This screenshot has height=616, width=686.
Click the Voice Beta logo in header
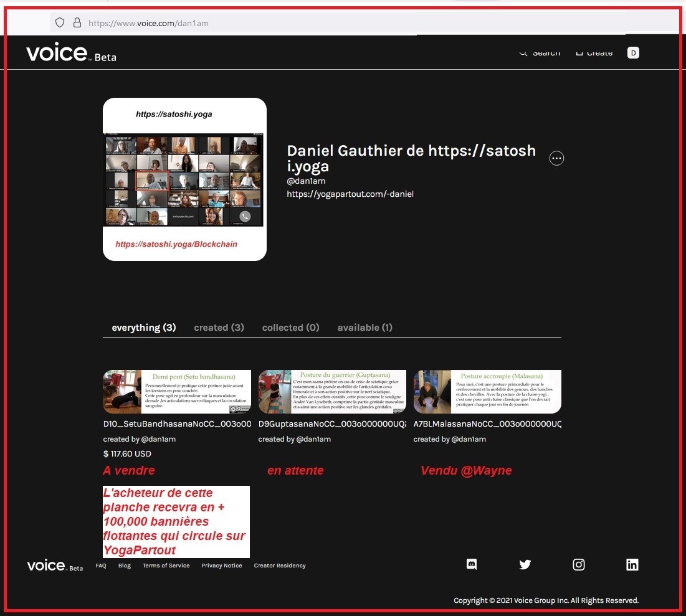click(x=71, y=54)
